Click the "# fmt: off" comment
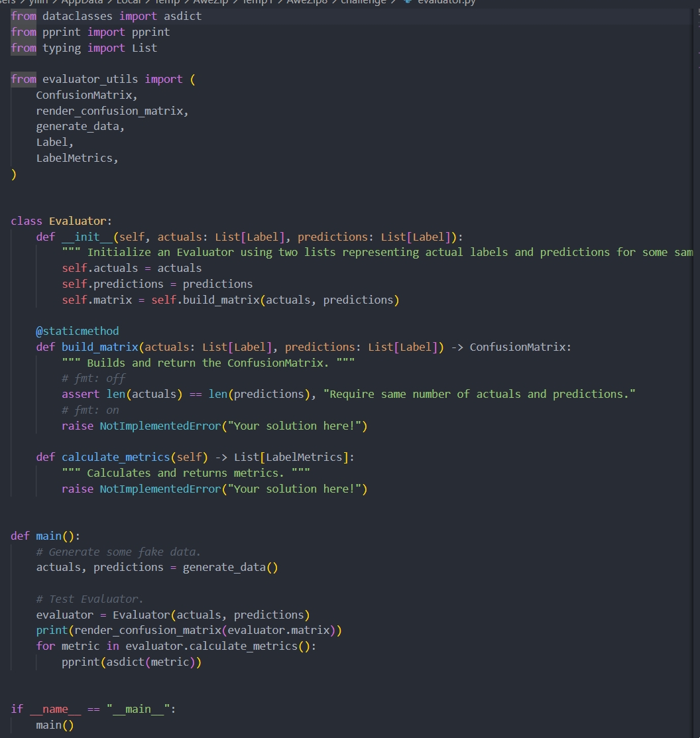The width and height of the screenshot is (700, 738). coord(93,379)
